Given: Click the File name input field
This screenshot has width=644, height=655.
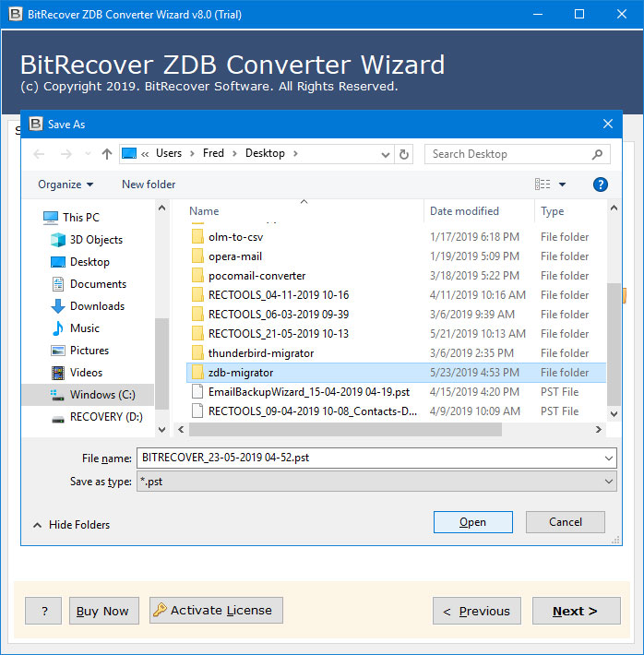Looking at the screenshot, I should click(x=370, y=458).
